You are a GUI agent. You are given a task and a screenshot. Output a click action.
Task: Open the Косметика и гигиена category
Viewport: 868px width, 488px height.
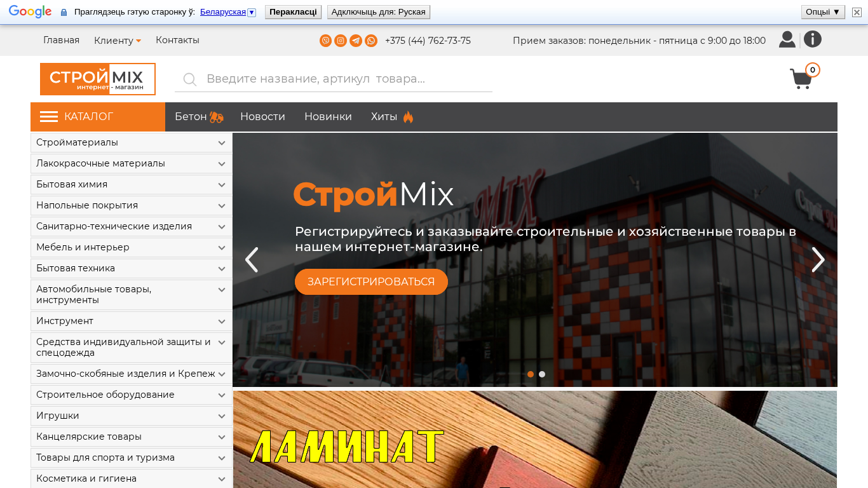pos(132,478)
